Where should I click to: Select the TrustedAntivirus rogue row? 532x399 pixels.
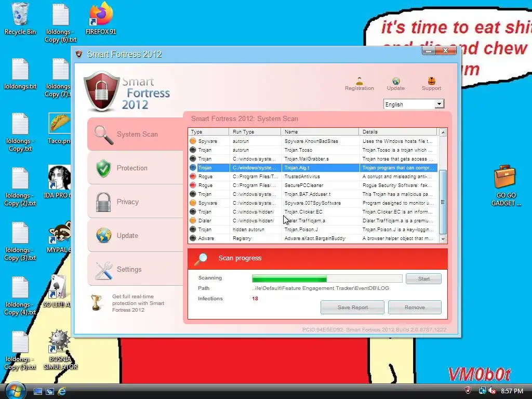click(x=313, y=177)
